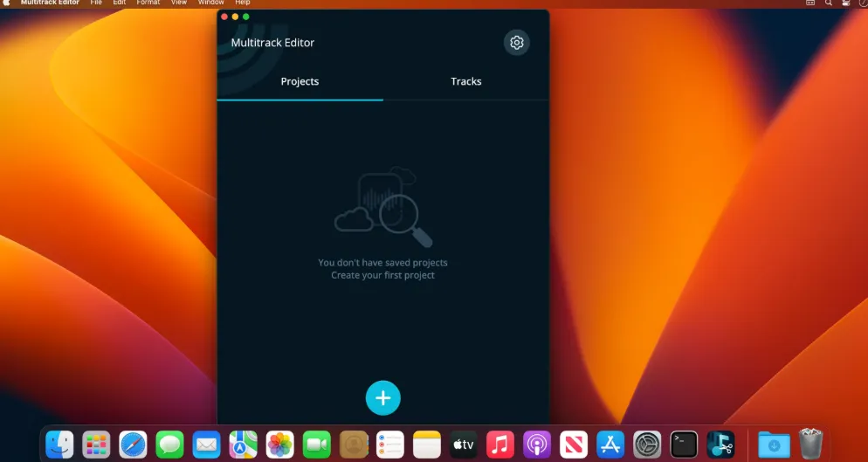Open Music from the dock

[x=499, y=445]
